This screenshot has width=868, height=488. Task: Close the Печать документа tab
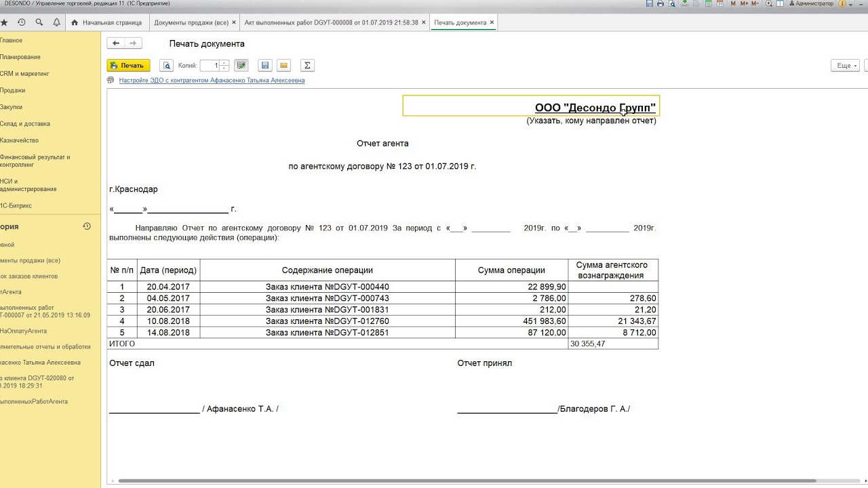492,22
